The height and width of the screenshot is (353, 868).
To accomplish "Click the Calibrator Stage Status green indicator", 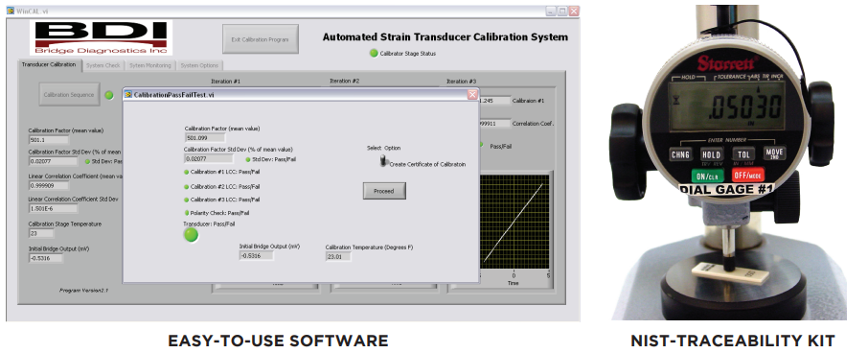I will 374,53.
